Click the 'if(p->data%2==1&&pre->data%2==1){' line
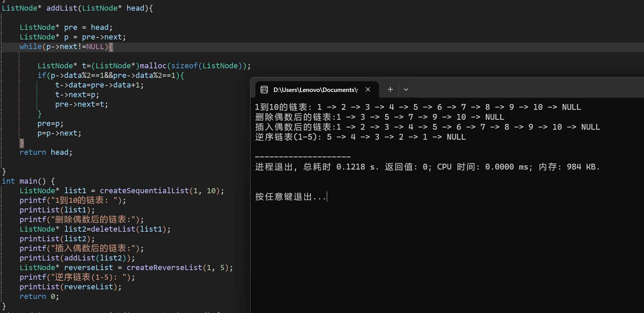The image size is (644, 313). coord(111,76)
